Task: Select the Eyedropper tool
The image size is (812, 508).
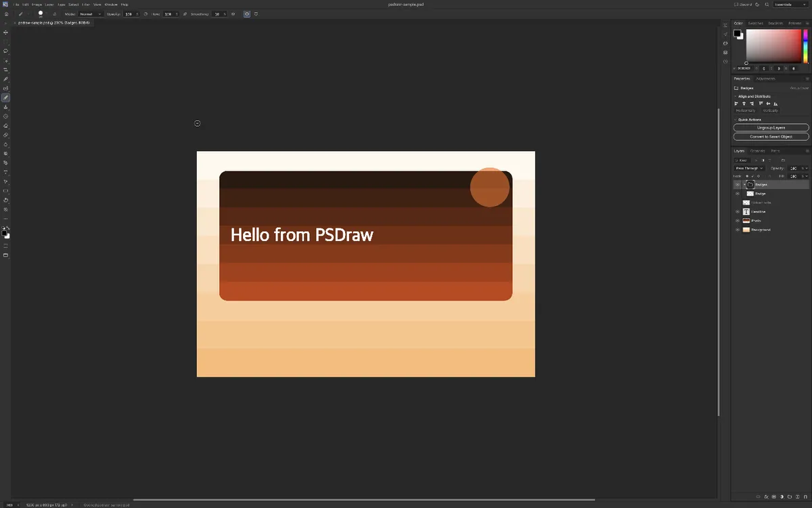Action: (5, 79)
